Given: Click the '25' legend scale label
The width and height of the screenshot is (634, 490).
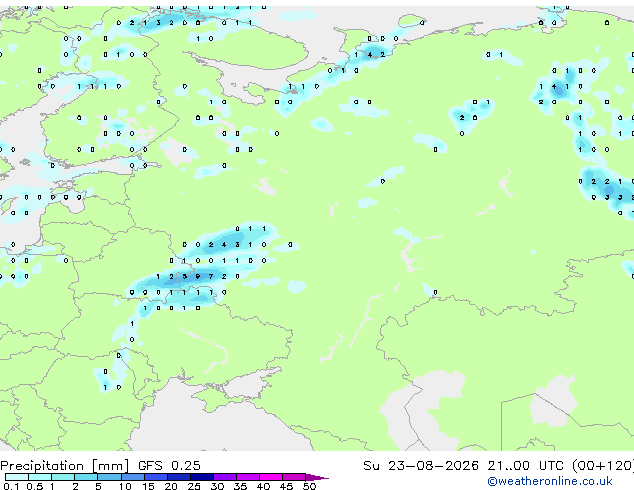Looking at the screenshot, I should 194,486.
